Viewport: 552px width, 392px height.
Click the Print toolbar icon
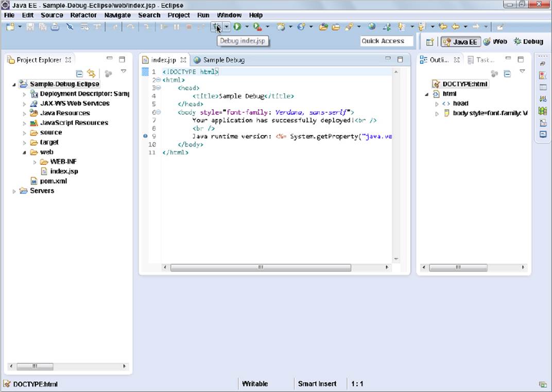55,27
